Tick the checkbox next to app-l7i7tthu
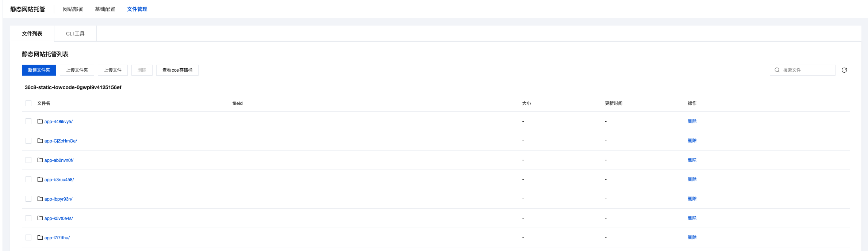 pos(28,237)
